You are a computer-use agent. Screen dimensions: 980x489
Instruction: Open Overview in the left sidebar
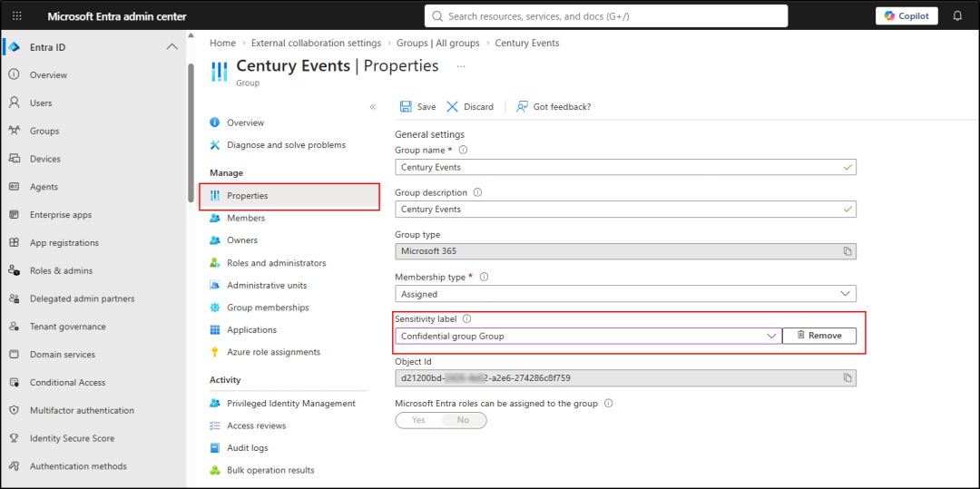coord(48,75)
